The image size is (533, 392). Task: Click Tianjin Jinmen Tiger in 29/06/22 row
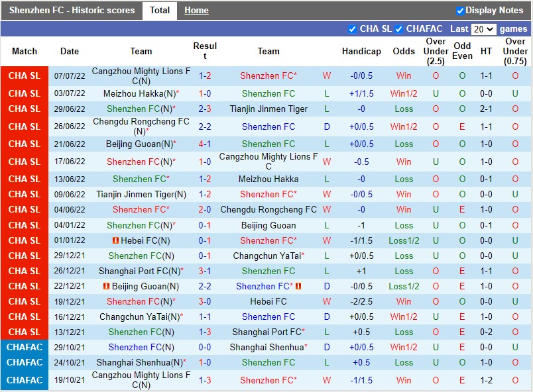coord(268,109)
